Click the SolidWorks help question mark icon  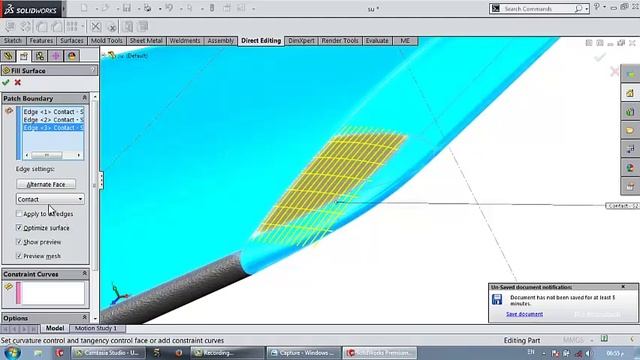[x=597, y=7]
